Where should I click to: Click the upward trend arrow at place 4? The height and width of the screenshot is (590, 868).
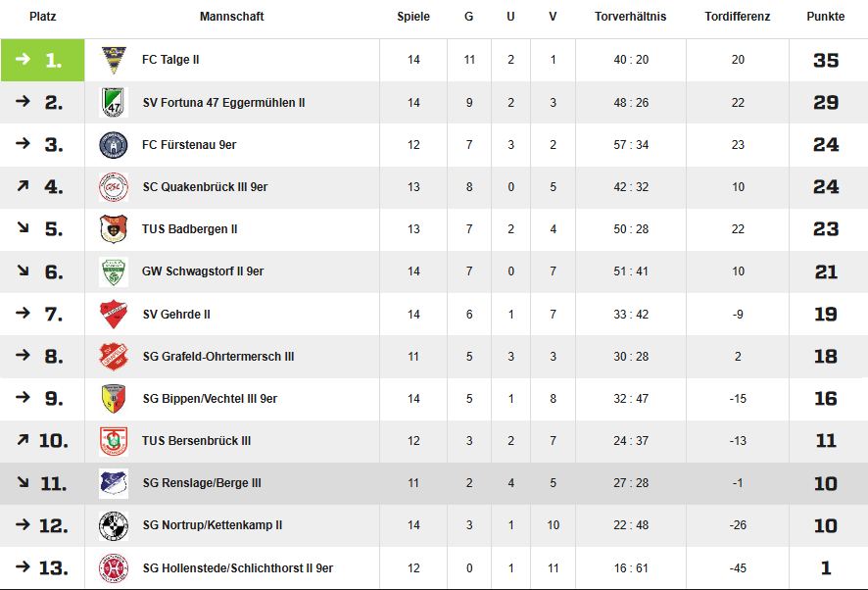click(x=23, y=186)
